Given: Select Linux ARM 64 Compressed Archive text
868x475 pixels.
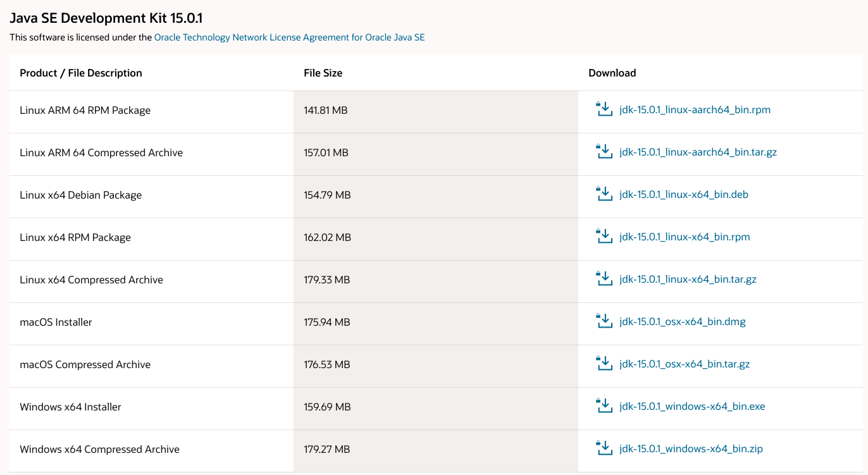Looking at the screenshot, I should click(101, 152).
